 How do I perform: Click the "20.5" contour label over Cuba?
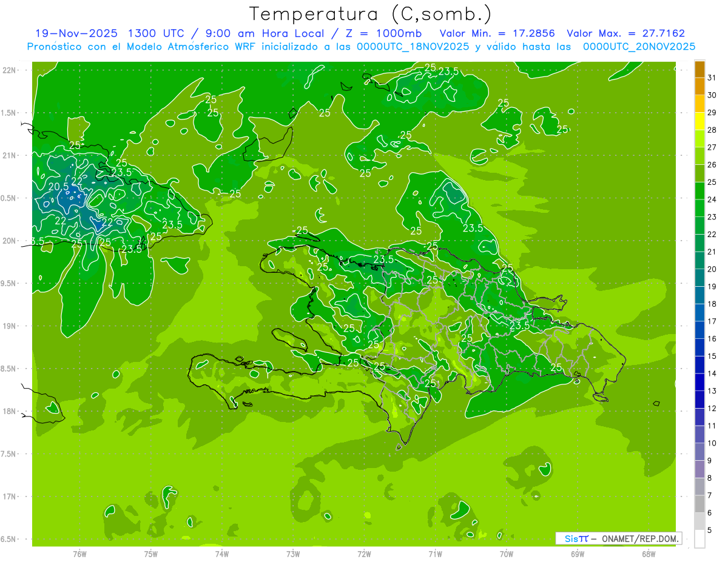coord(58,187)
